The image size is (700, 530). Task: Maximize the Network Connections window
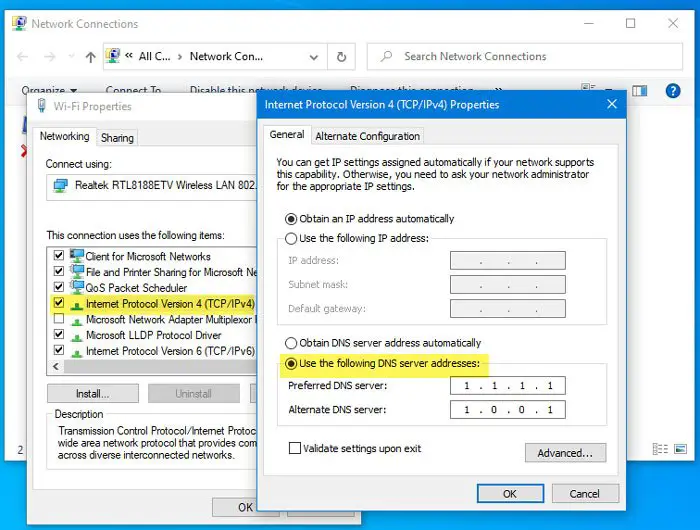pyautogui.click(x=630, y=23)
